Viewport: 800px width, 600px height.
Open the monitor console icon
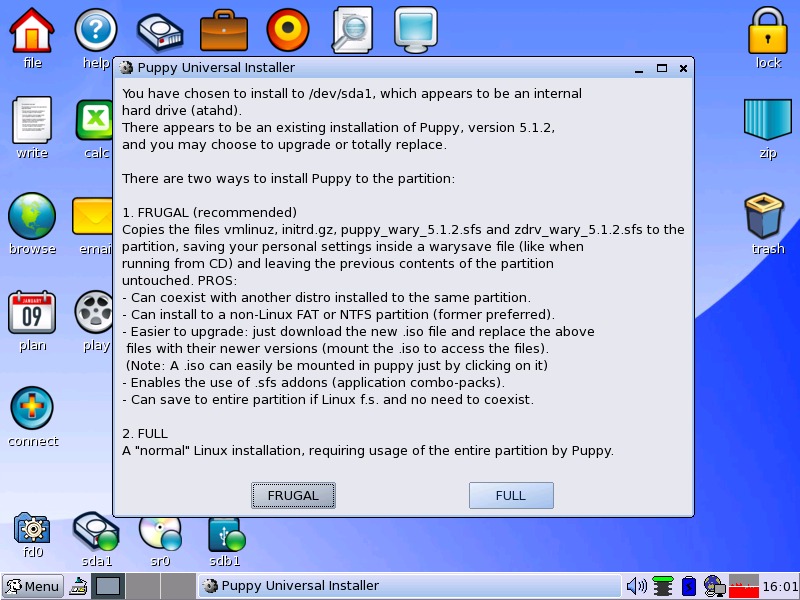(x=416, y=30)
